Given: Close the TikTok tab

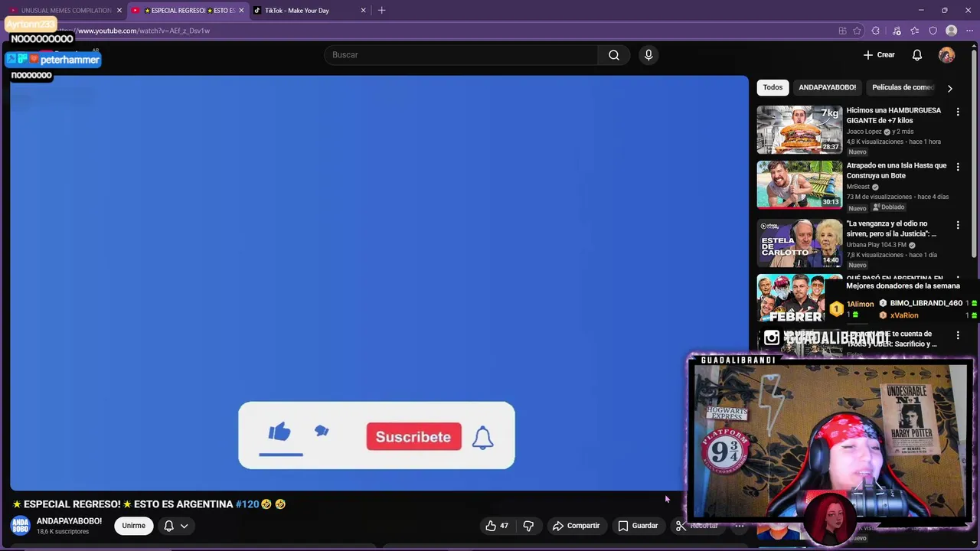Looking at the screenshot, I should (x=363, y=10).
